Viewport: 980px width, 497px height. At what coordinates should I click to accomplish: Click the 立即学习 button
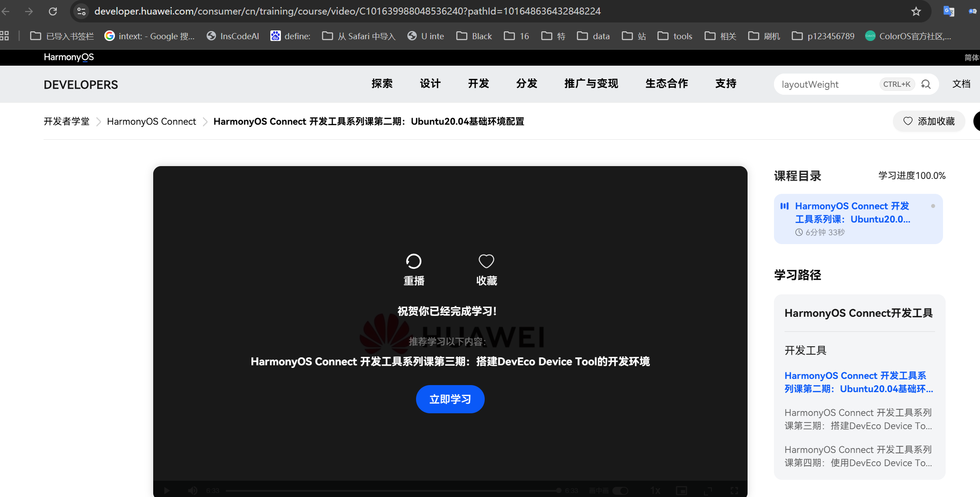point(450,399)
